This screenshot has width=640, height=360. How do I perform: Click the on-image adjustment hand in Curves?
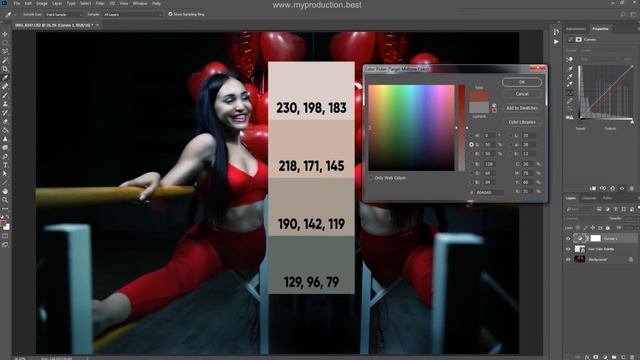pyautogui.click(x=570, y=59)
